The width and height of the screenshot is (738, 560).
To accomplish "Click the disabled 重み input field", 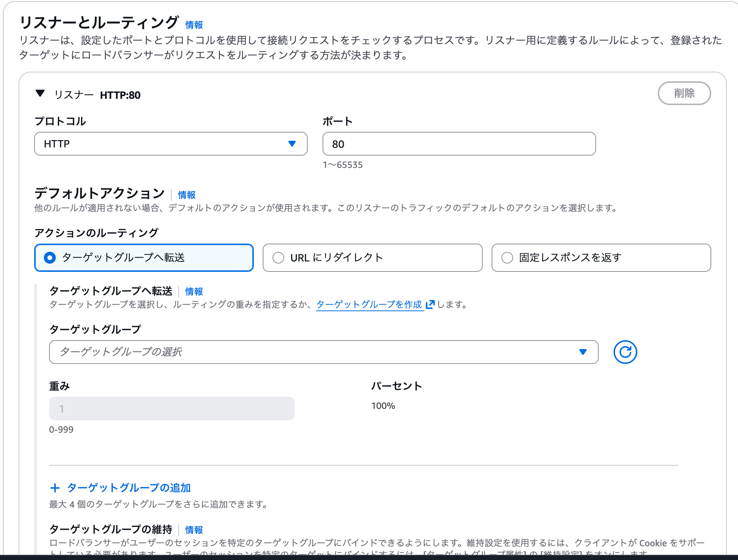I will (x=172, y=408).
